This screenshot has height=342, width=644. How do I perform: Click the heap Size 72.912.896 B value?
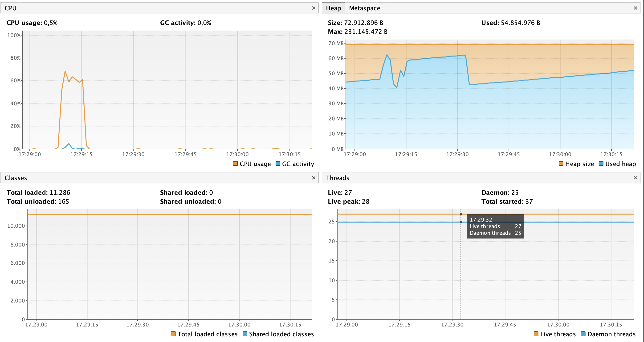363,23
